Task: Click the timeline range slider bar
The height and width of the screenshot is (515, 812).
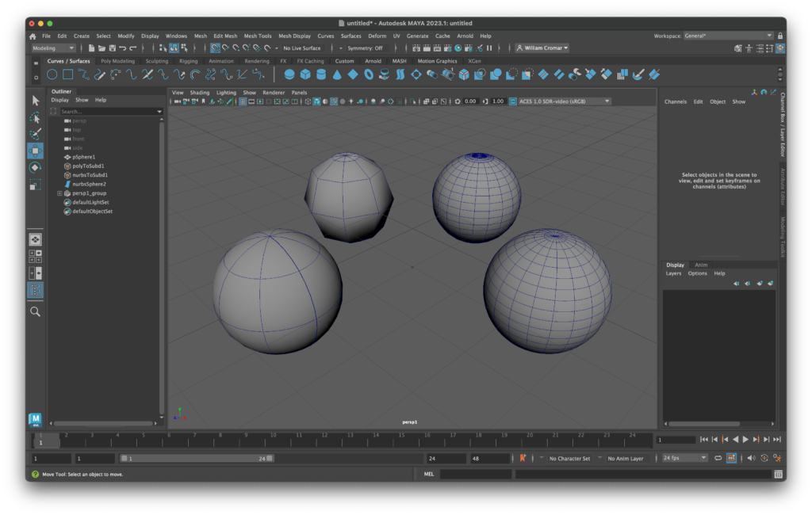Action: tap(196, 458)
